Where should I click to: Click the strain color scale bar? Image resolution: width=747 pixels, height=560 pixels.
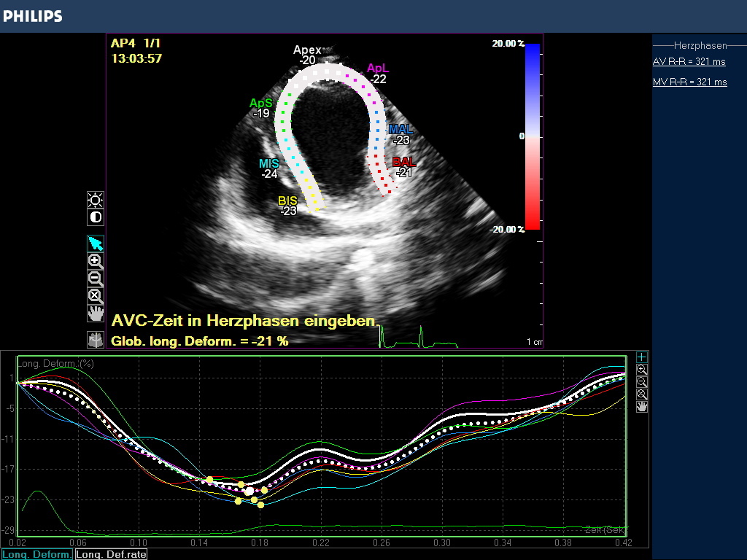point(532,136)
